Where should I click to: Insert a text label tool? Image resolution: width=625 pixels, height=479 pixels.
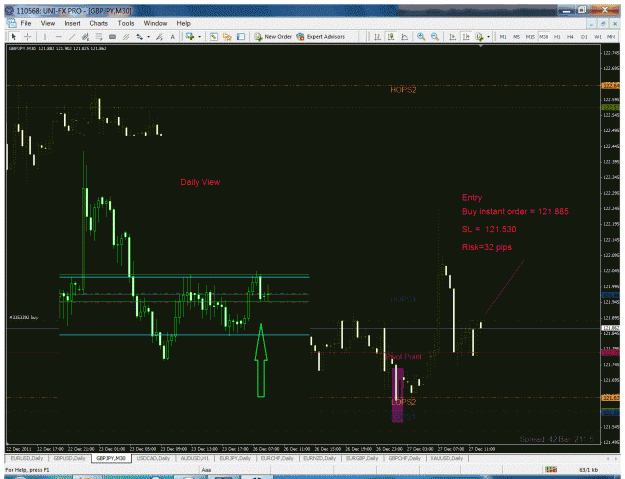112,37
